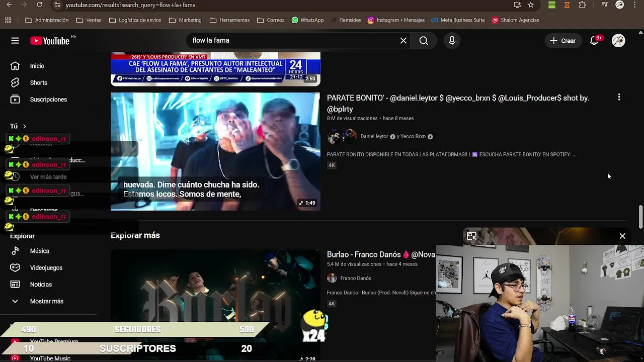The height and width of the screenshot is (362, 644).
Task: Click the install app icon in address bar
Action: click(x=517, y=5)
